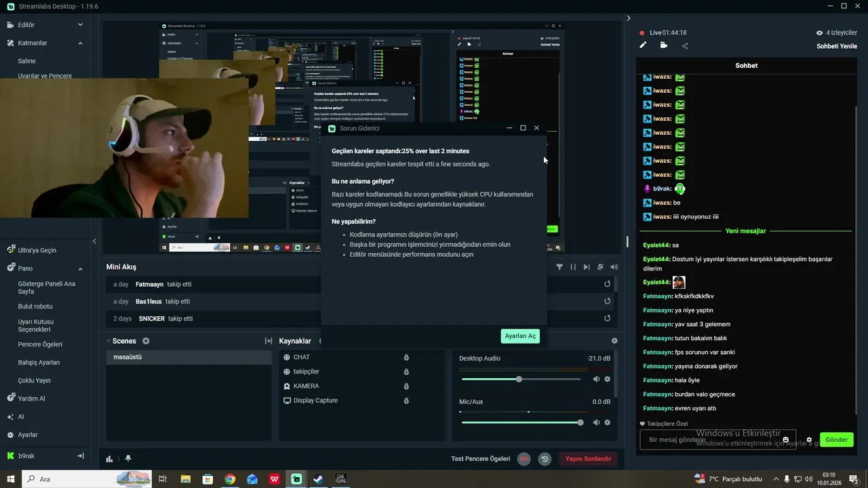This screenshot has height=488, width=868.
Task: Open Desktop Audio source settings gear
Action: tap(608, 380)
